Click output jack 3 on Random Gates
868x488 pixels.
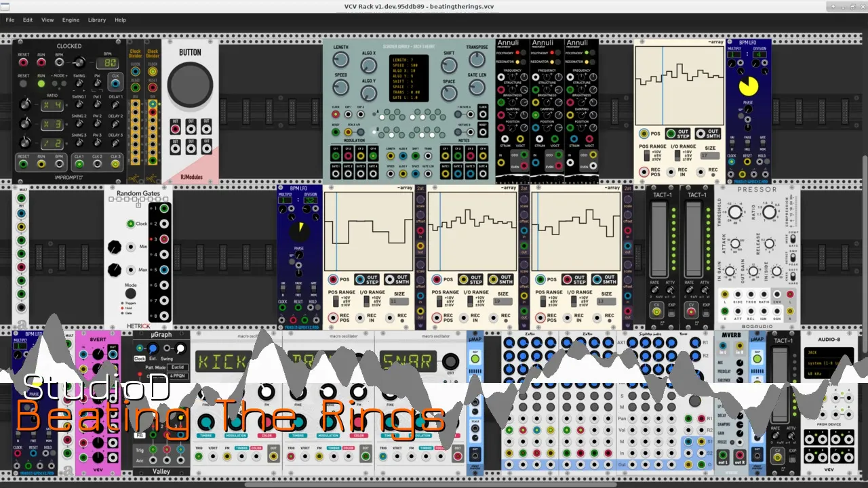(x=164, y=239)
